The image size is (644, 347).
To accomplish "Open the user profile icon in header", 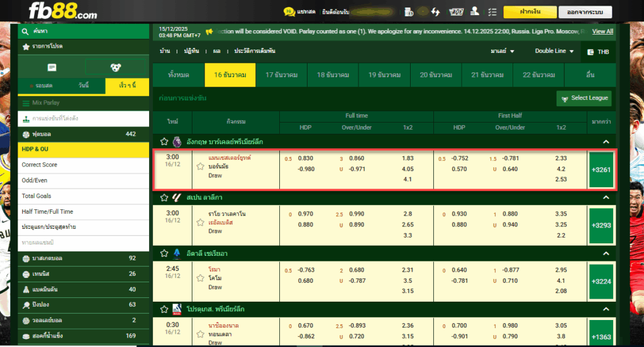I will click(475, 11).
